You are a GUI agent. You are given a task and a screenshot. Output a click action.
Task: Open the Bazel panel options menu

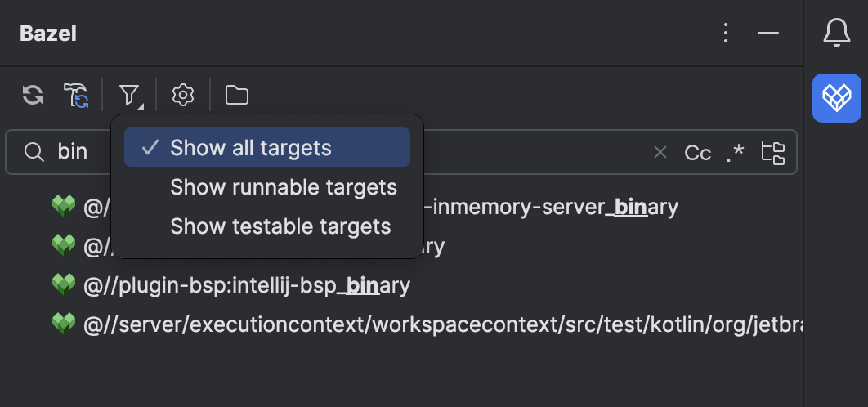point(725,34)
